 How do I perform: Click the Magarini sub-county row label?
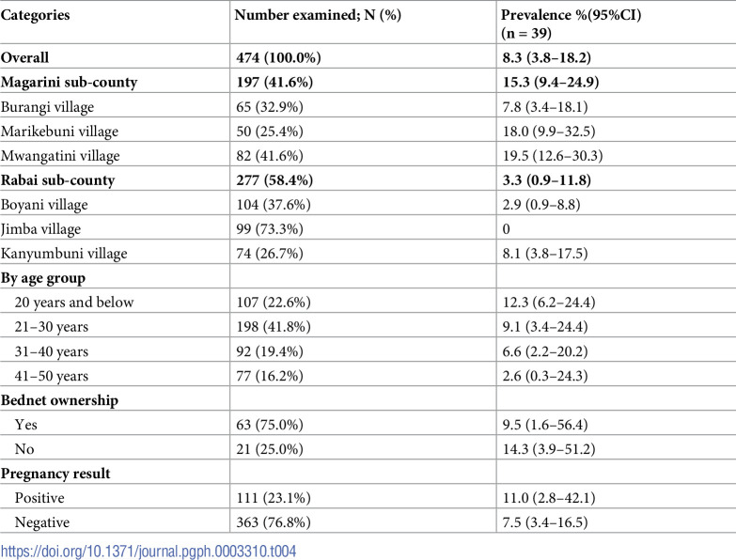coord(69,82)
